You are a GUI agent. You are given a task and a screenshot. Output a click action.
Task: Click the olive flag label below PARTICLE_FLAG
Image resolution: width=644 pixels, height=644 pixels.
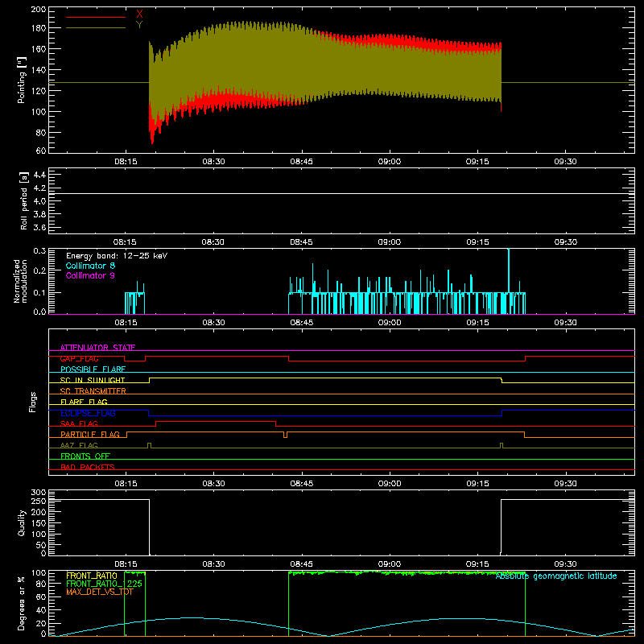click(x=79, y=445)
